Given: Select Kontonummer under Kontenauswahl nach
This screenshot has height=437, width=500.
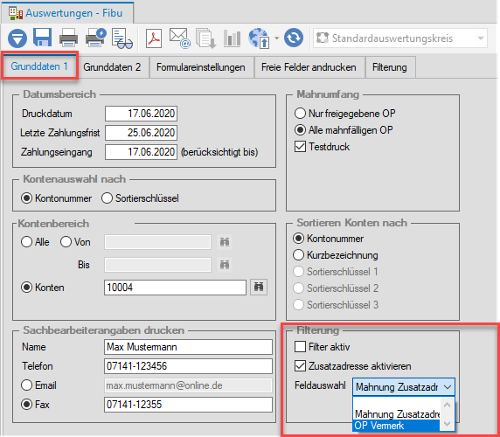Looking at the screenshot, I should [x=27, y=198].
